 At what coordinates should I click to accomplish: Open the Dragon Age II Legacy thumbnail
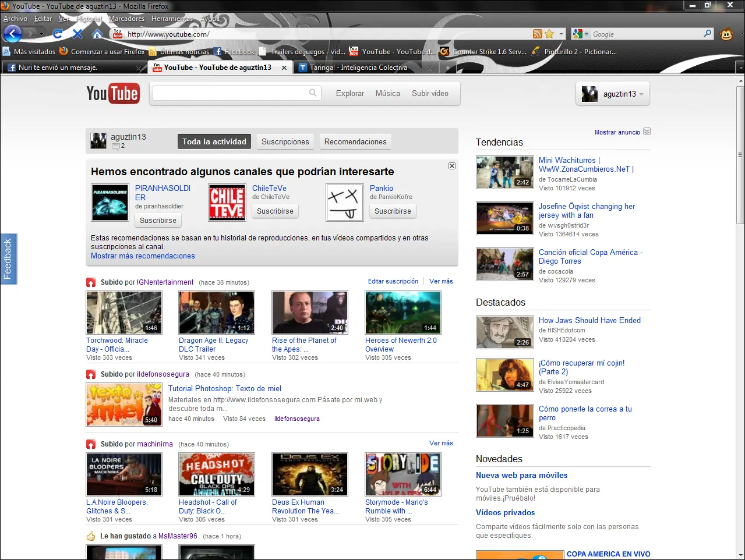click(x=217, y=313)
